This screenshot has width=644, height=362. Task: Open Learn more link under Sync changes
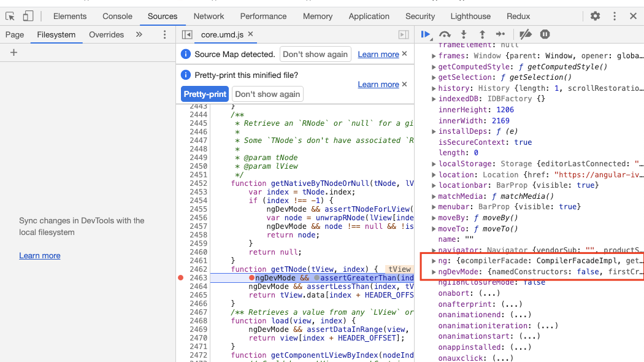[x=40, y=255]
